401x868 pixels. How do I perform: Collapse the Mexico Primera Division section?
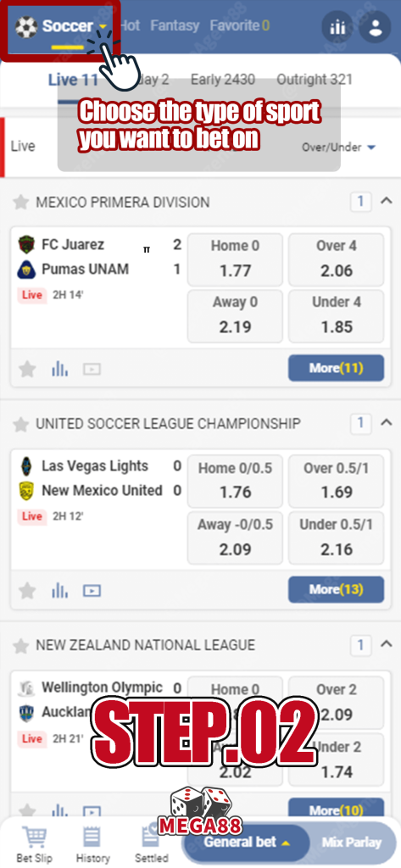pyautogui.click(x=387, y=202)
